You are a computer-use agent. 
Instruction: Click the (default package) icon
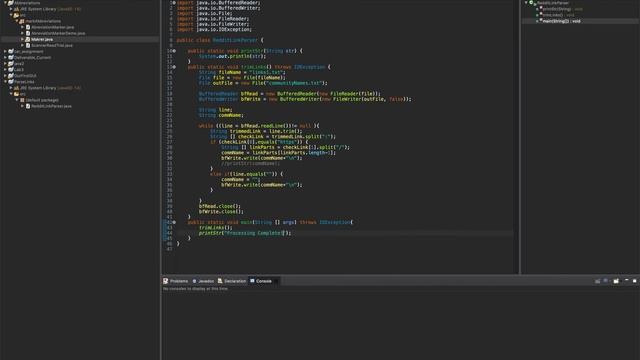(22, 100)
